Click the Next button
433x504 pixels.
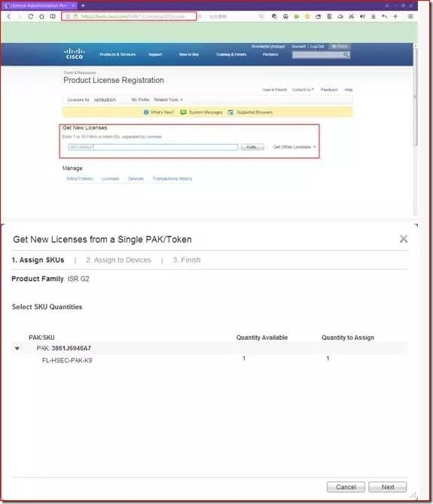click(387, 487)
